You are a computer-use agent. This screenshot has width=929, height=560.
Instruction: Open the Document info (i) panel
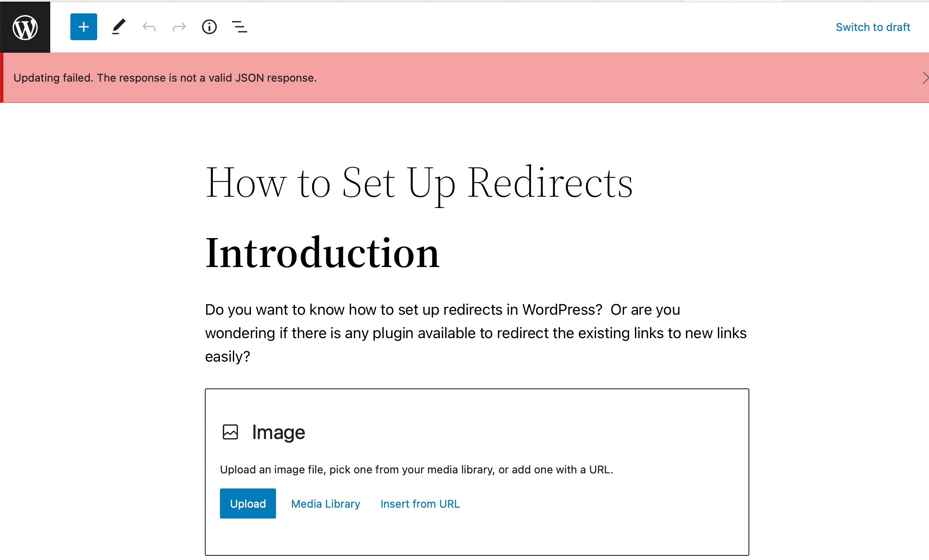point(209,26)
